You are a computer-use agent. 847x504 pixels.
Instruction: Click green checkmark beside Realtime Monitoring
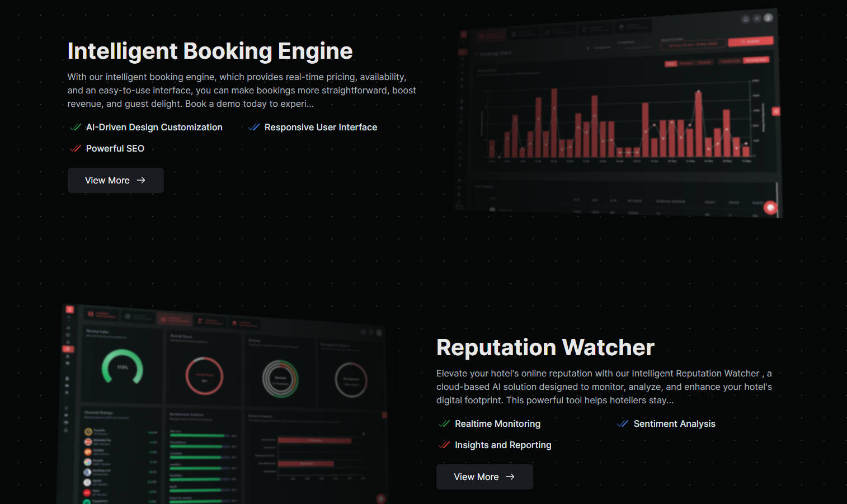[x=444, y=424]
